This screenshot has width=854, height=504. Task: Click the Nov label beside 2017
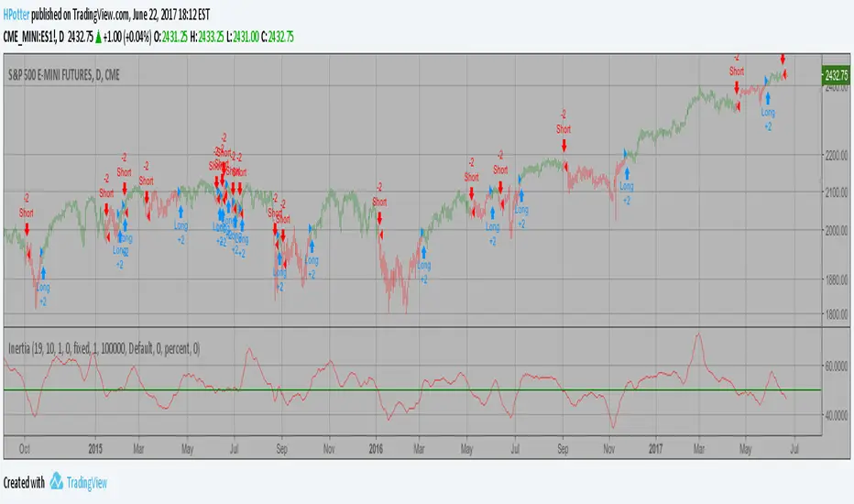point(609,449)
